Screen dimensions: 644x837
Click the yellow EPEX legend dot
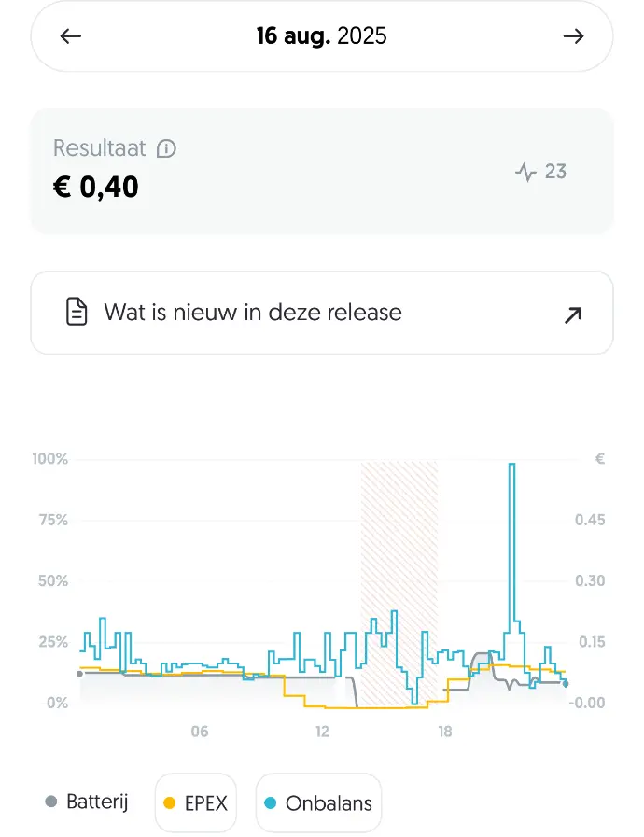[x=170, y=802]
